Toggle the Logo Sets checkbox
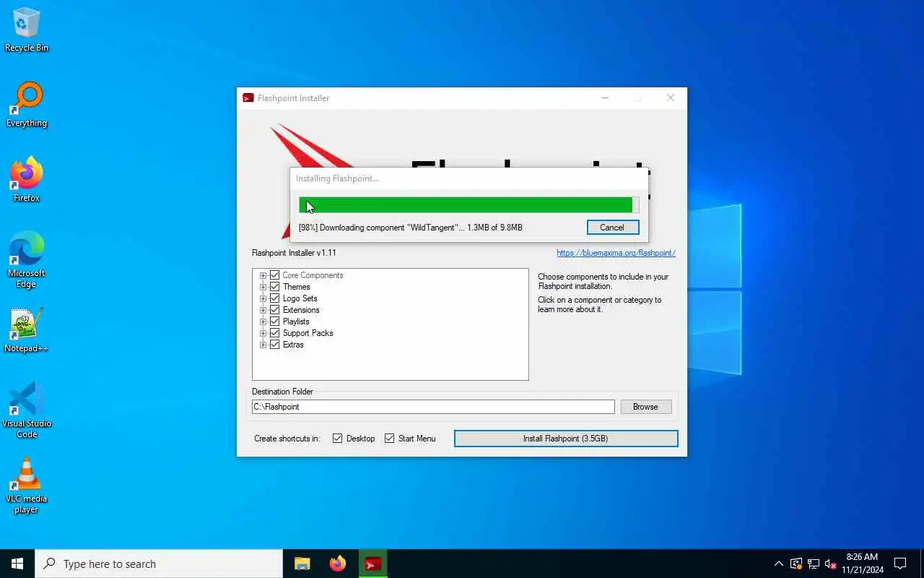 point(274,298)
